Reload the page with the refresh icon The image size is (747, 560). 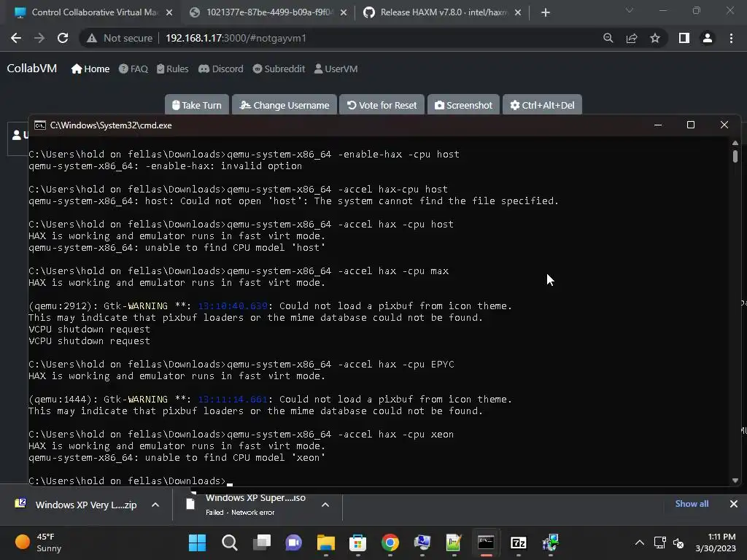63,38
